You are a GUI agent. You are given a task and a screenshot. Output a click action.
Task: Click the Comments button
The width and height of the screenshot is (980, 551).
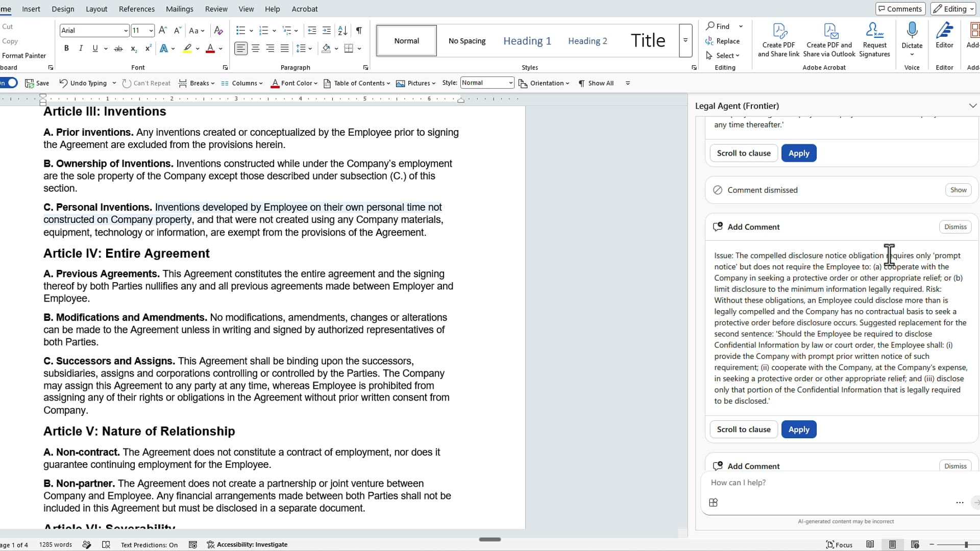click(x=900, y=9)
